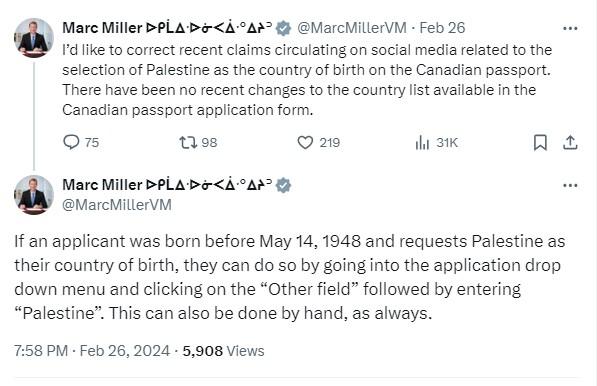Open the @MarcMillerVM handle in first tweet
This screenshot has height=386, width=597.
click(x=351, y=28)
